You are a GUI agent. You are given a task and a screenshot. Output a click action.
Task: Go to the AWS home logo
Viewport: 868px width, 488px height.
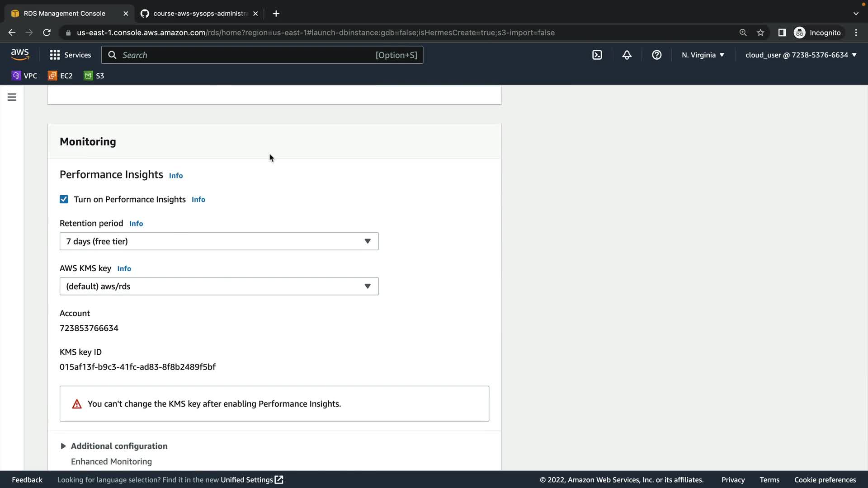[x=20, y=54]
